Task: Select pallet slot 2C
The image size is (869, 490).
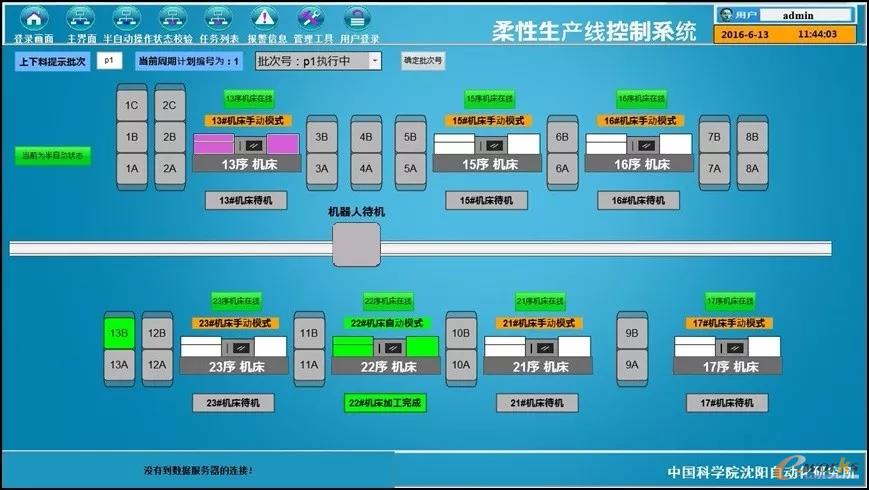Action: pyautogui.click(x=170, y=105)
